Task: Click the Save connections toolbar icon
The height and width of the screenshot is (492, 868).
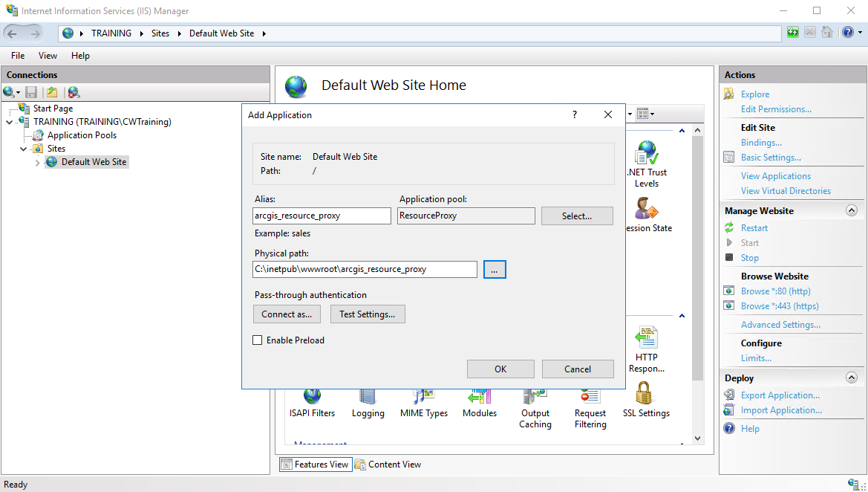Action: (31, 92)
